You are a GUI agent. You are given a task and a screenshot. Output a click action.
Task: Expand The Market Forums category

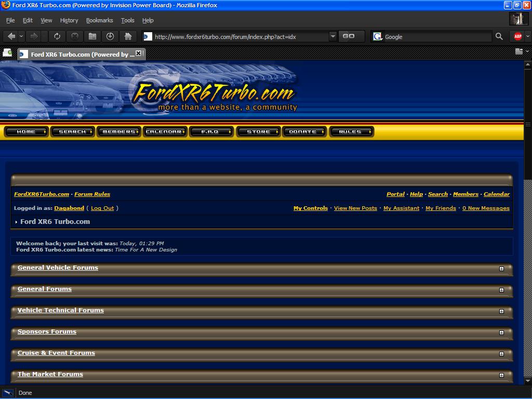501,375
